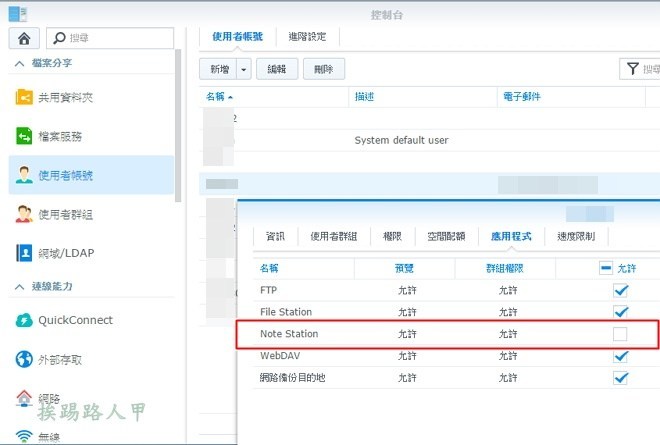Open 檔案服務 file services icon

click(x=25, y=136)
